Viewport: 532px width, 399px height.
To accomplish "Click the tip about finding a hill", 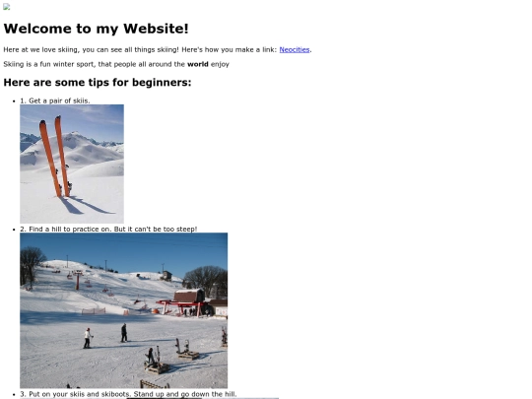I will click(108, 229).
